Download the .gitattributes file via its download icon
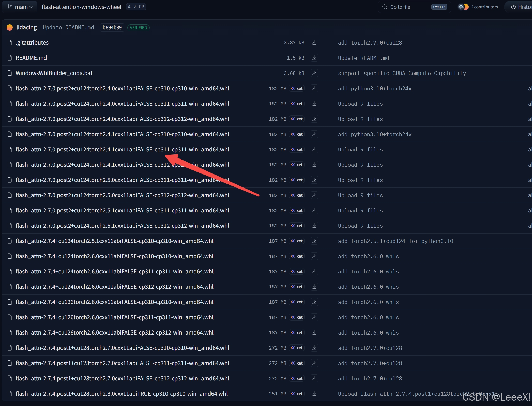 pos(314,42)
